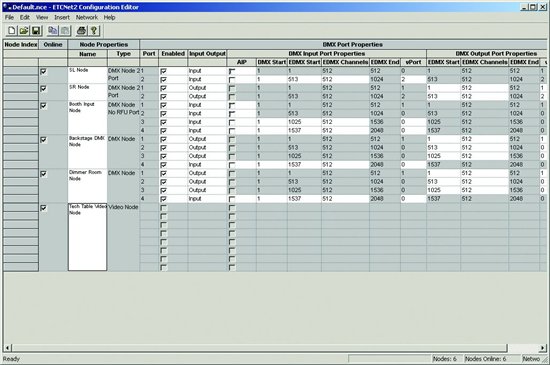The width and height of the screenshot is (550, 365).
Task: Toggle Online checkbox for SR Node
Action: point(43,88)
